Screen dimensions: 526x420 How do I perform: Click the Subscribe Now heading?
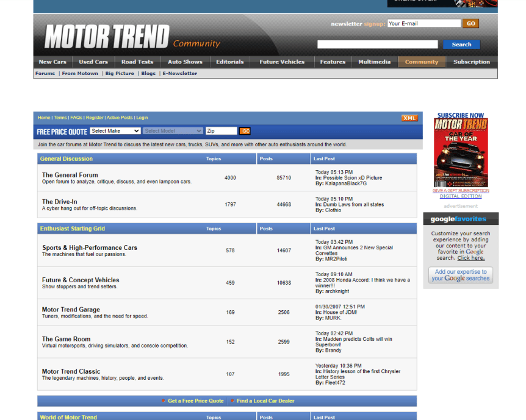tap(461, 115)
